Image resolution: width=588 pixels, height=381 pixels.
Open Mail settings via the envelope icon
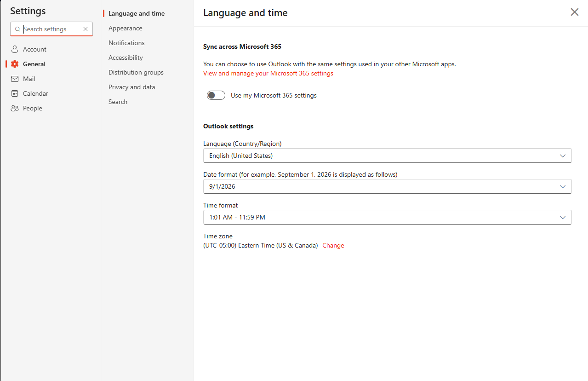pos(15,78)
